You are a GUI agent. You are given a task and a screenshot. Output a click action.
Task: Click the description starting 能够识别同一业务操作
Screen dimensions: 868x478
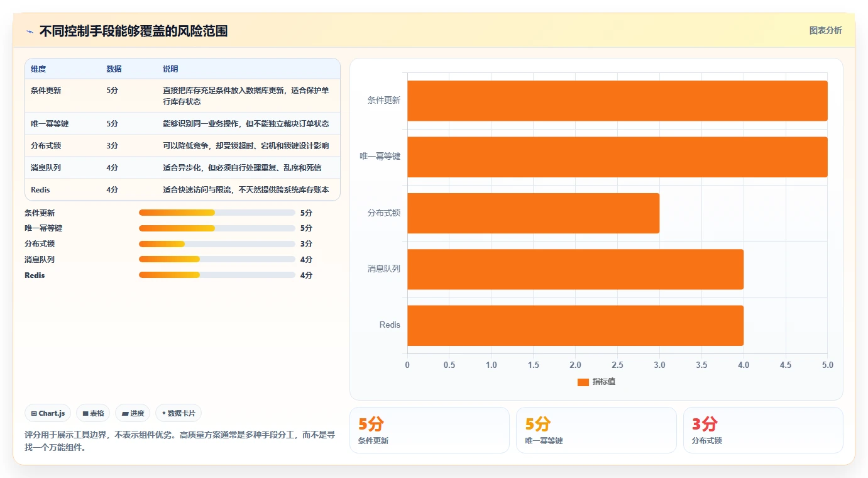(246, 123)
